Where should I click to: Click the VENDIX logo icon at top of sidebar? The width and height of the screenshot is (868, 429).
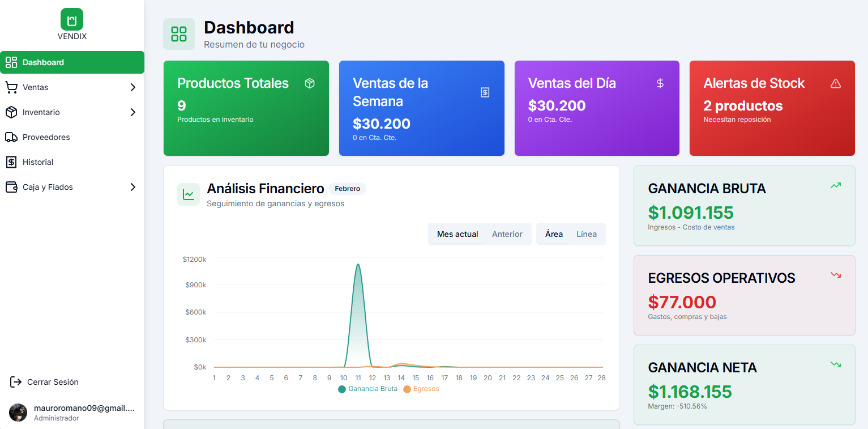click(x=71, y=19)
